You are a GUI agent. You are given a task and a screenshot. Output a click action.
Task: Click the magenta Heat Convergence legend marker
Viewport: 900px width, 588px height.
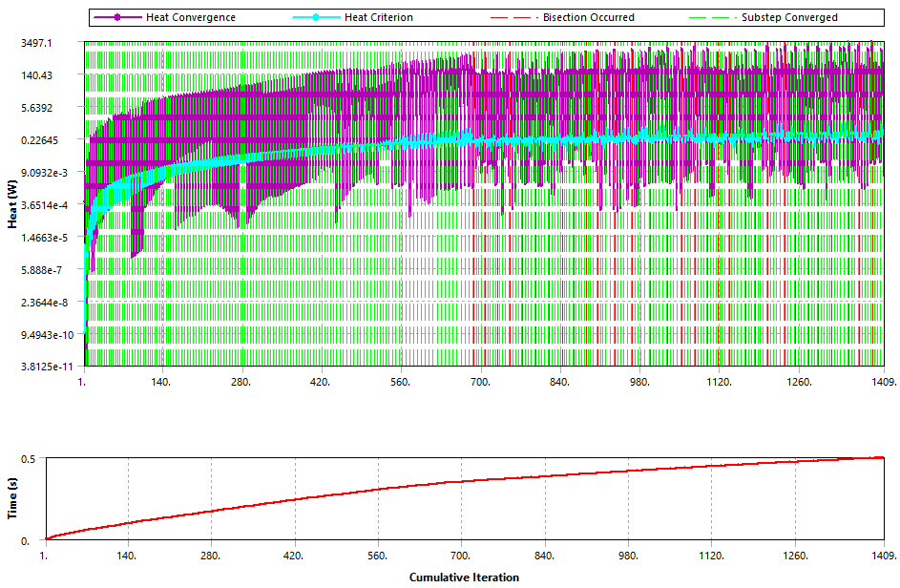click(117, 17)
